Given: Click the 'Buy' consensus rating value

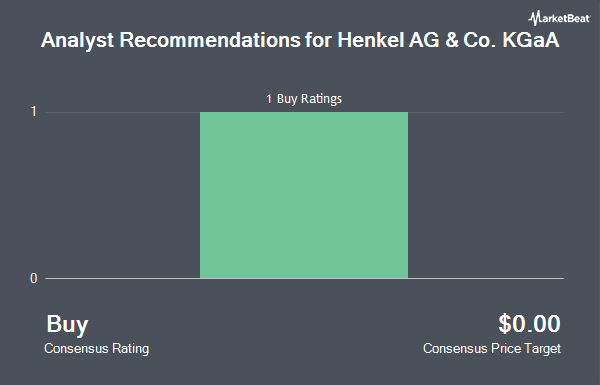Looking at the screenshot, I should tap(67, 324).
